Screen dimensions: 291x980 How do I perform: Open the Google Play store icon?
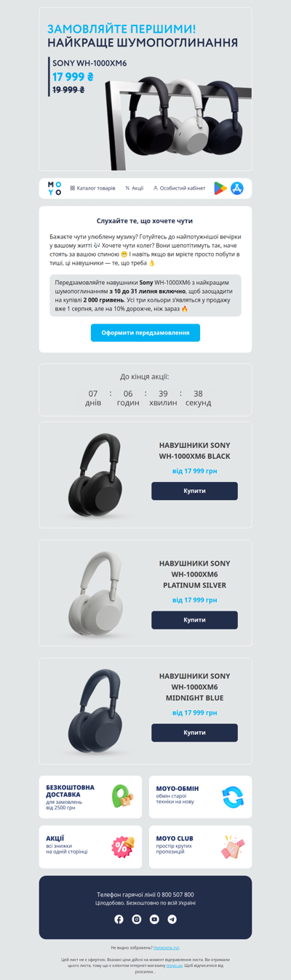tap(220, 188)
